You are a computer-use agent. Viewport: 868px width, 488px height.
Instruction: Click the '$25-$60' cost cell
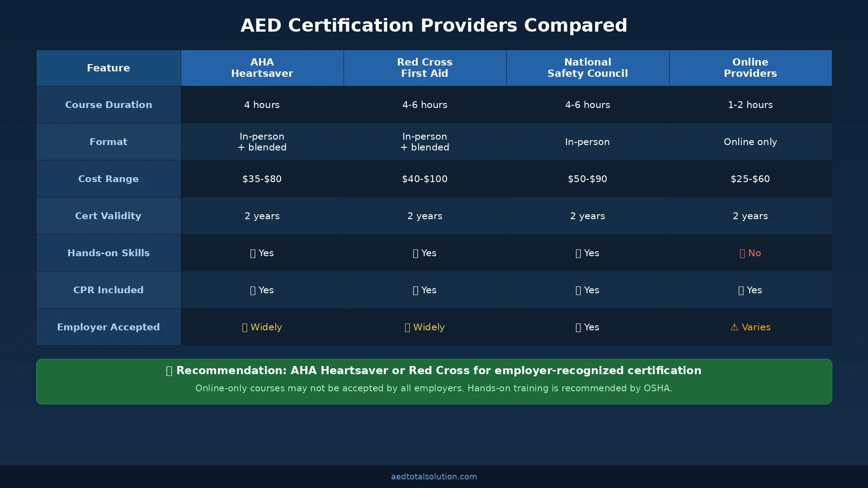click(x=750, y=179)
